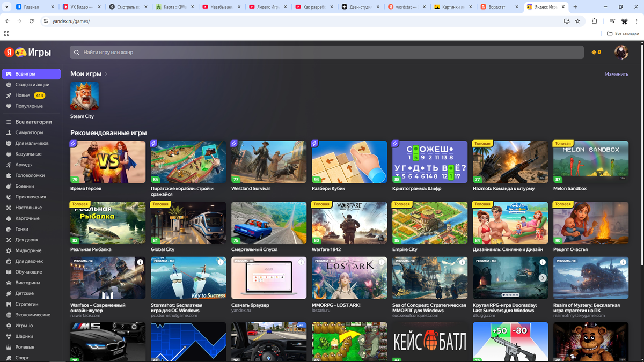Viewport: 644px width, 362px height.
Task: Open Steam City game thumbnail
Action: point(84,96)
